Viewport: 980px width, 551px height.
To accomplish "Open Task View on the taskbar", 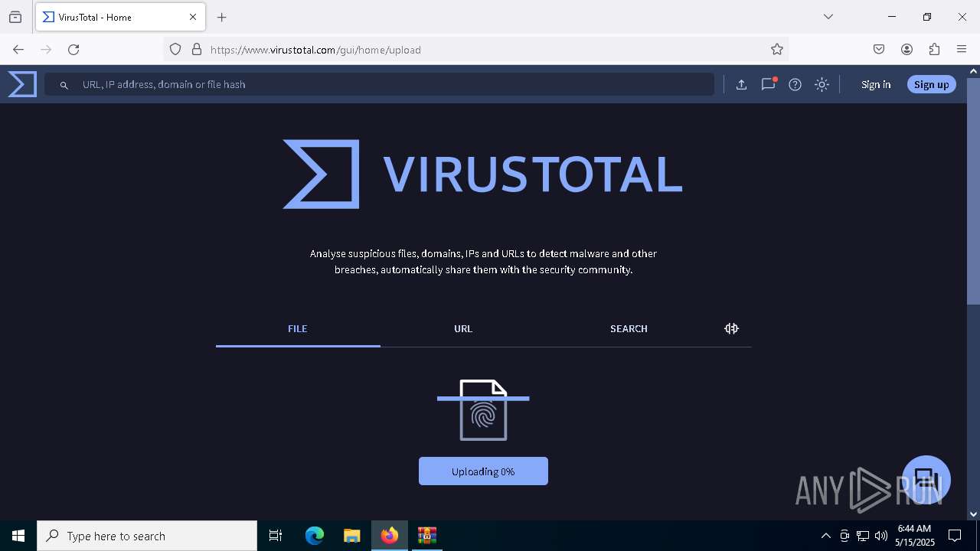I will [x=276, y=536].
